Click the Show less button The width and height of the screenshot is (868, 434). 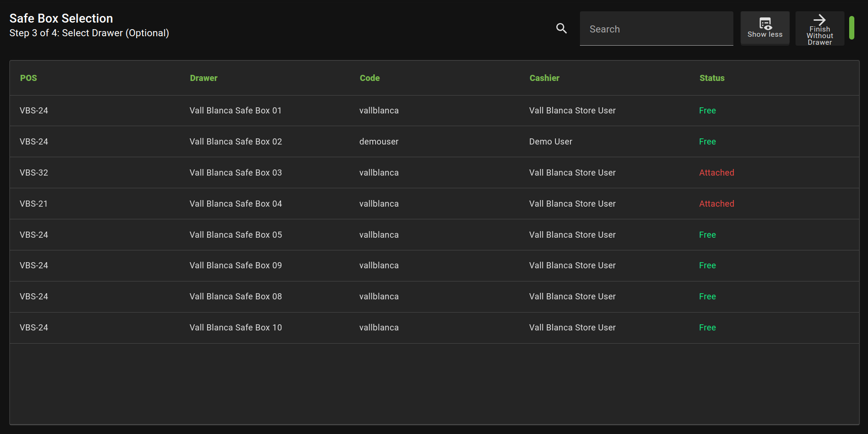764,28
